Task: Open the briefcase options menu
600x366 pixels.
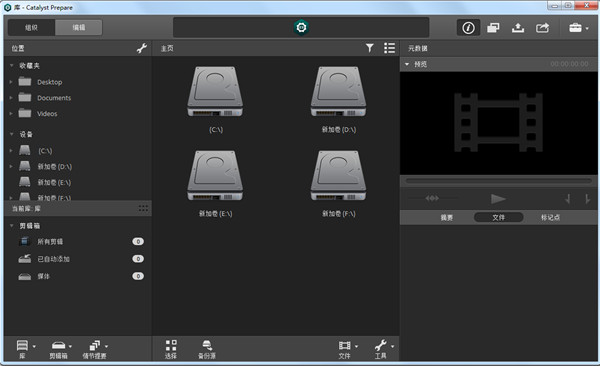Action: click(578, 28)
